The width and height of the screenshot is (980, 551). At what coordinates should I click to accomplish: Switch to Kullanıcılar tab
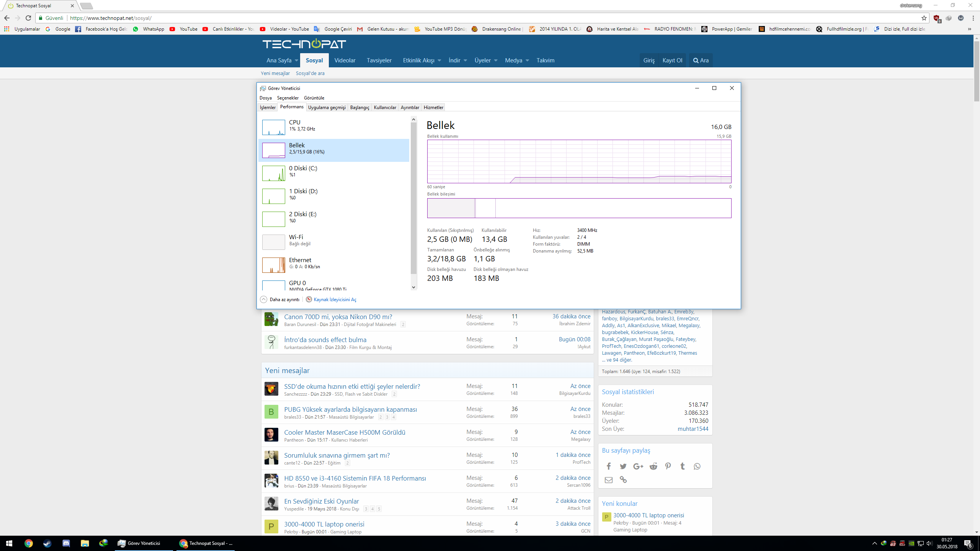pyautogui.click(x=385, y=107)
